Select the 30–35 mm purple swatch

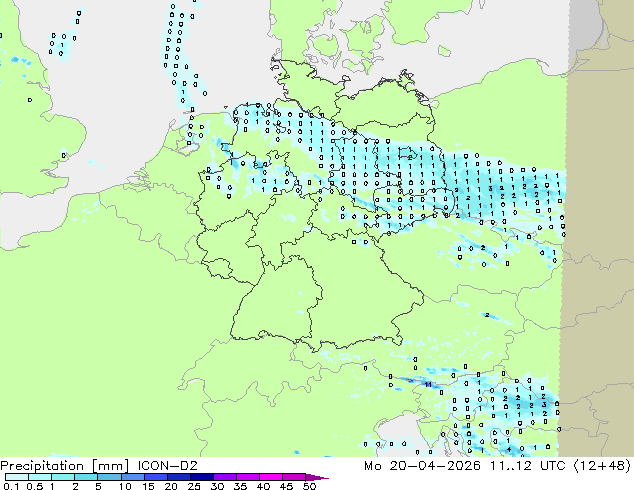[224, 477]
